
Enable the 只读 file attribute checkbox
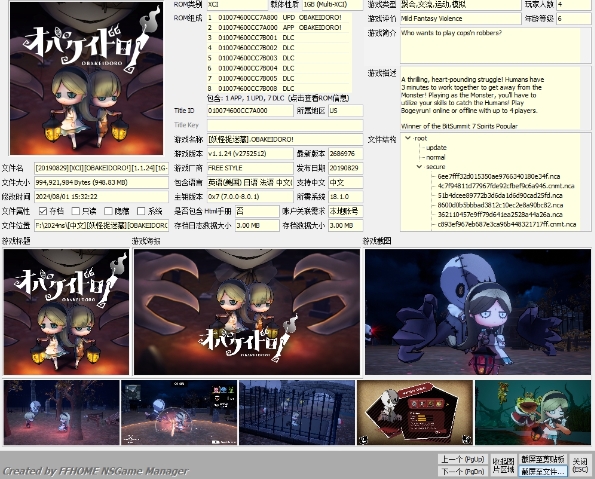tap(76, 211)
